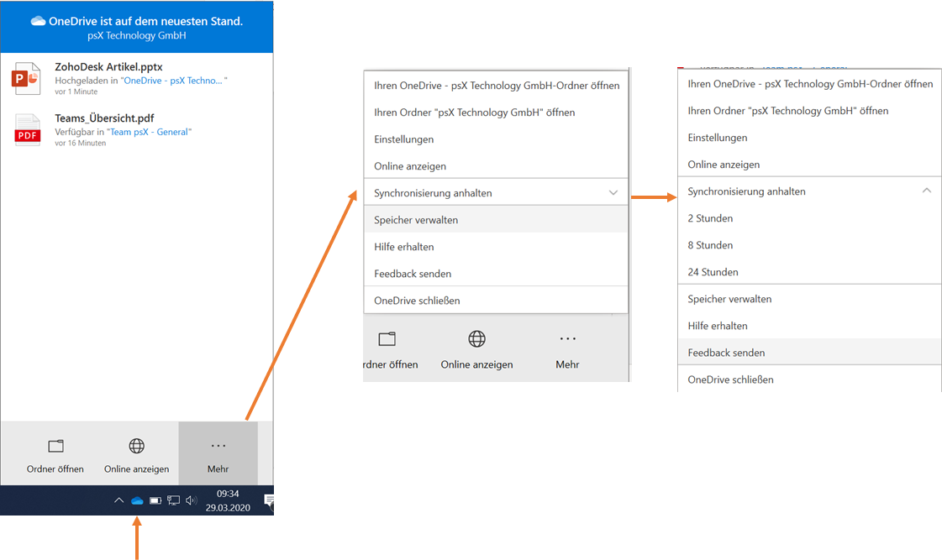Click the folder icon in the middle panel footer
This screenshot has height=560, width=942.
387,339
